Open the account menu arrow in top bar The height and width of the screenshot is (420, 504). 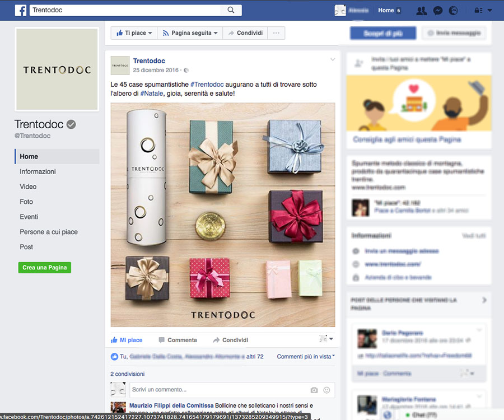pyautogui.click(x=489, y=10)
